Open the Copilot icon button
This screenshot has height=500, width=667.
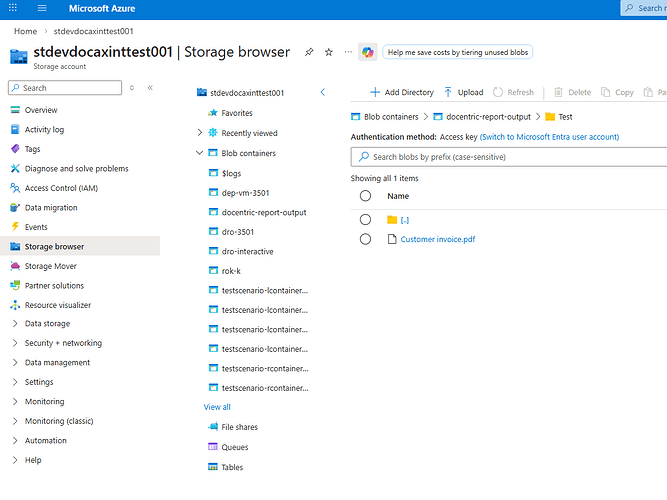coord(368,52)
